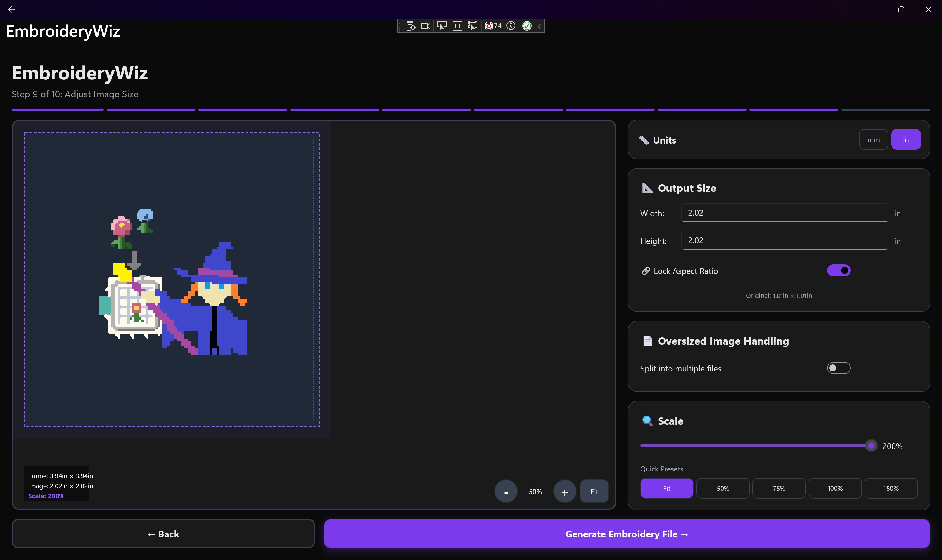
Task: Click 'Image: 2.02in × 2.02in' text
Action: pyautogui.click(x=60, y=486)
